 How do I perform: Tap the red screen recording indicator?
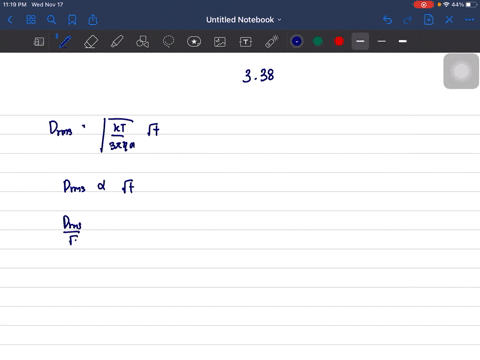tap(423, 5)
